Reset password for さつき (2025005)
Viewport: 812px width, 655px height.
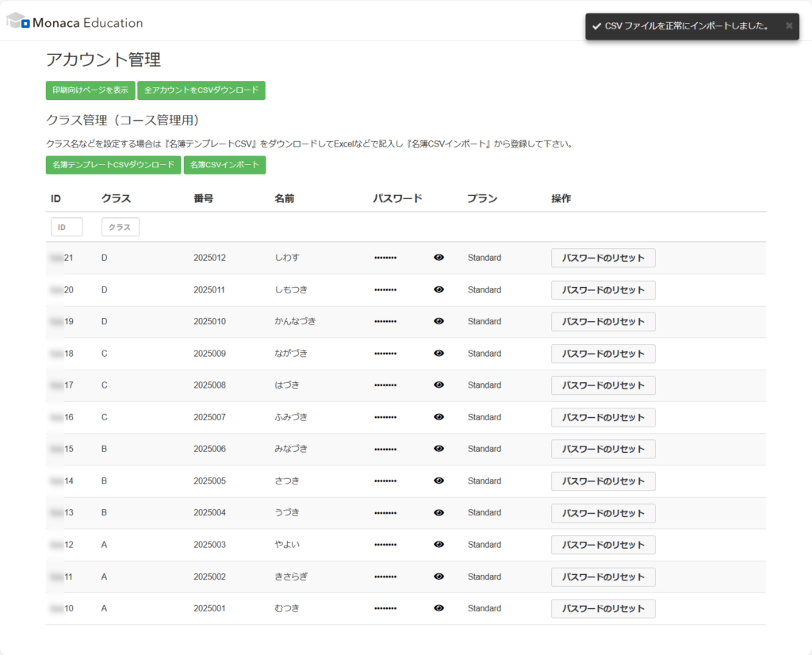[603, 481]
